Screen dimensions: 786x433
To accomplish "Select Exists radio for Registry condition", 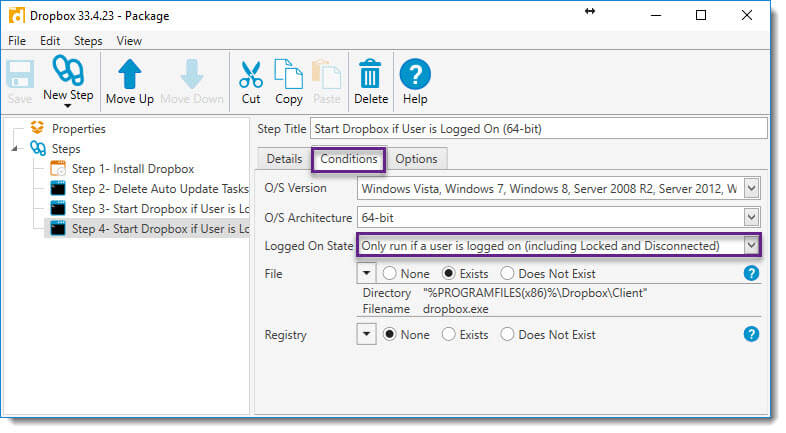I will [x=449, y=334].
